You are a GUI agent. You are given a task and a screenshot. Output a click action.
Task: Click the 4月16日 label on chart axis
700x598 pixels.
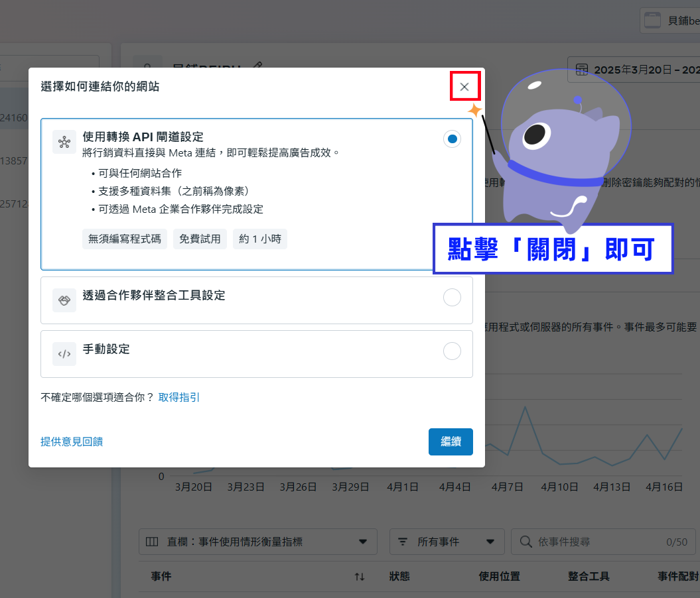pos(664,487)
